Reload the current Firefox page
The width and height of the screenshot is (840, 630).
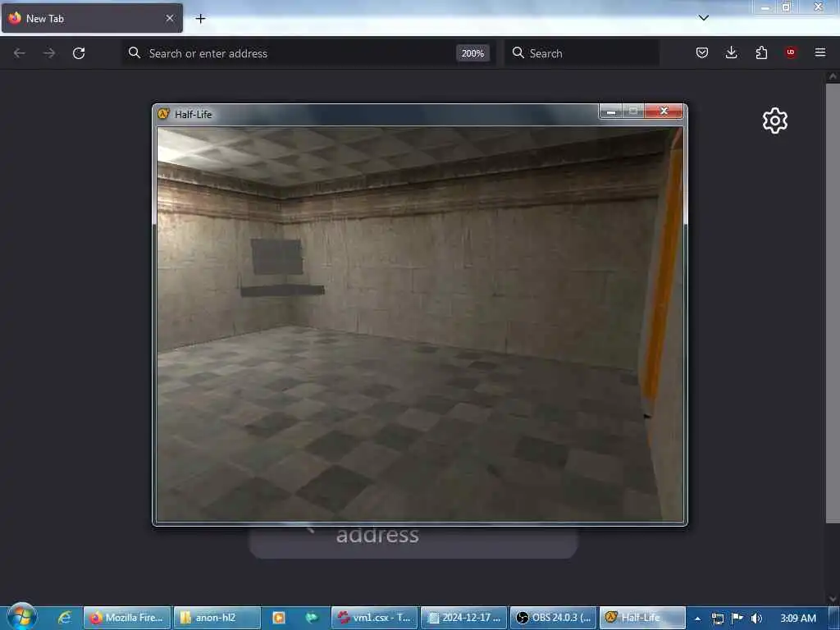(x=79, y=53)
